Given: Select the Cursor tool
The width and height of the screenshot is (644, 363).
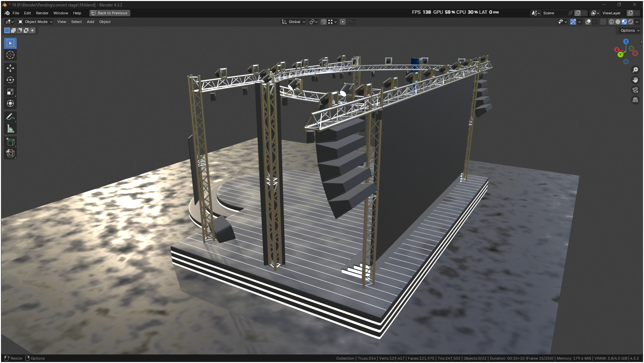Looking at the screenshot, I should 10,55.
